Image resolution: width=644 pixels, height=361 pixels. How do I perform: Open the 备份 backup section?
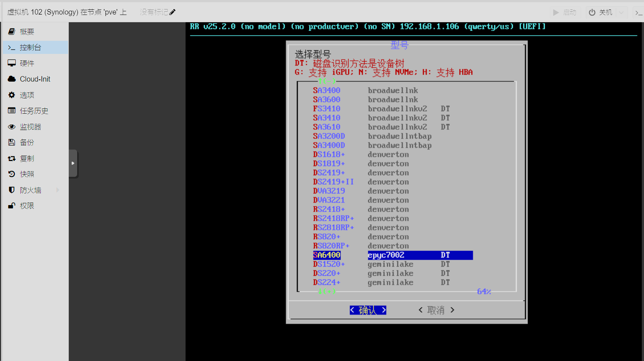pyautogui.click(x=35, y=142)
